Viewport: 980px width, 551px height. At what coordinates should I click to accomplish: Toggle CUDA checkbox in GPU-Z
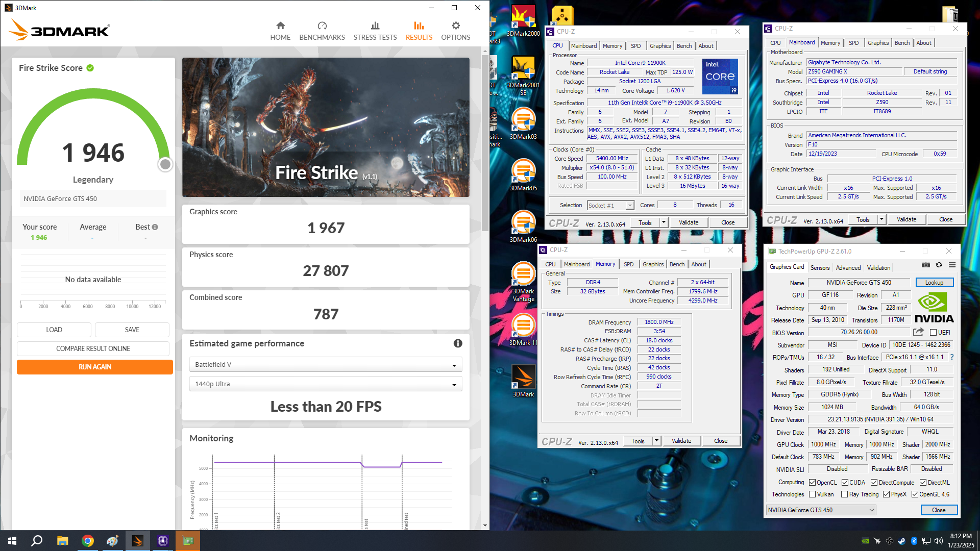[x=845, y=483]
